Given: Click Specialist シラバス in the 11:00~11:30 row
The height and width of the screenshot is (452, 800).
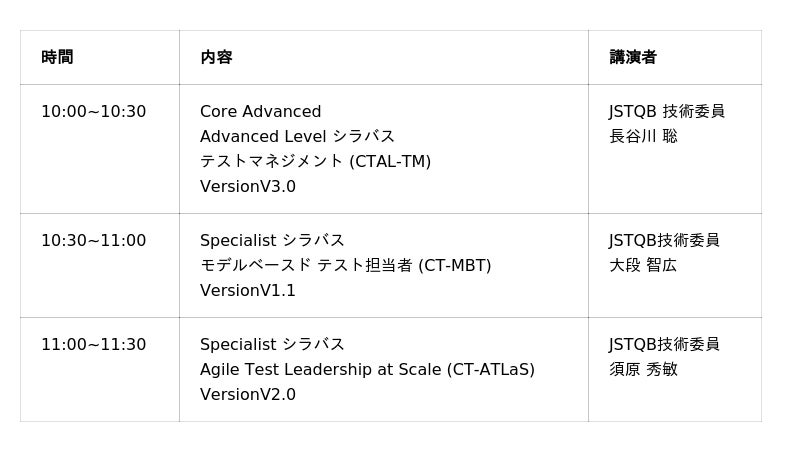Looking at the screenshot, I should (272, 345).
